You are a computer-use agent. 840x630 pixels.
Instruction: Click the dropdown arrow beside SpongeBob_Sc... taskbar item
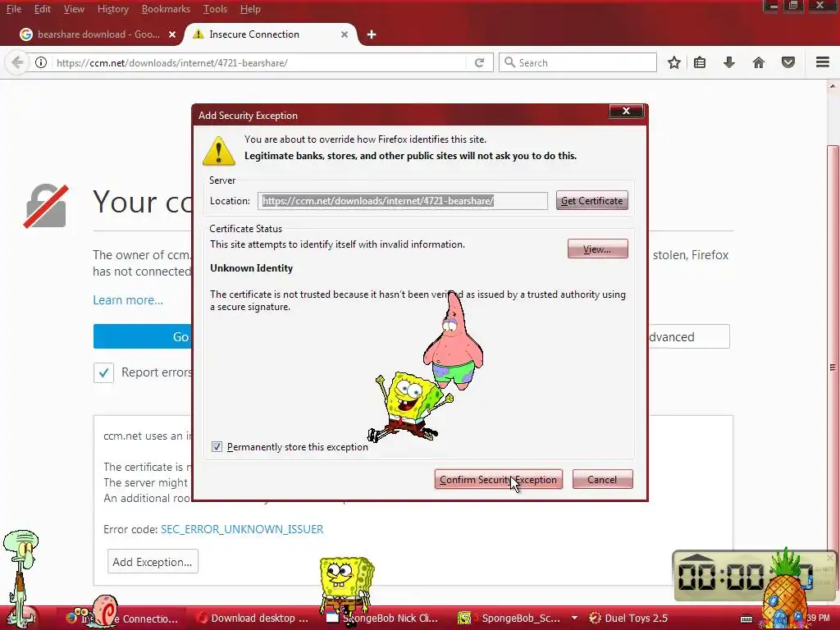pyautogui.click(x=574, y=619)
